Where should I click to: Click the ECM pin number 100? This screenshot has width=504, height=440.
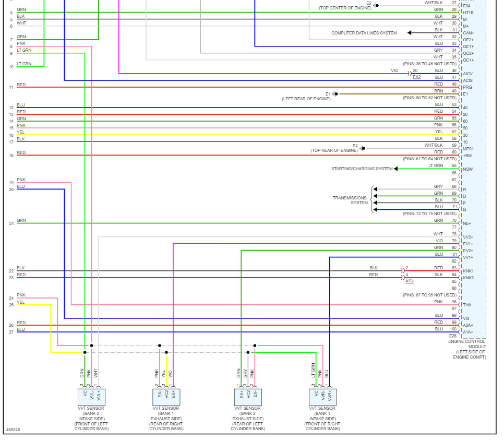tap(453, 329)
